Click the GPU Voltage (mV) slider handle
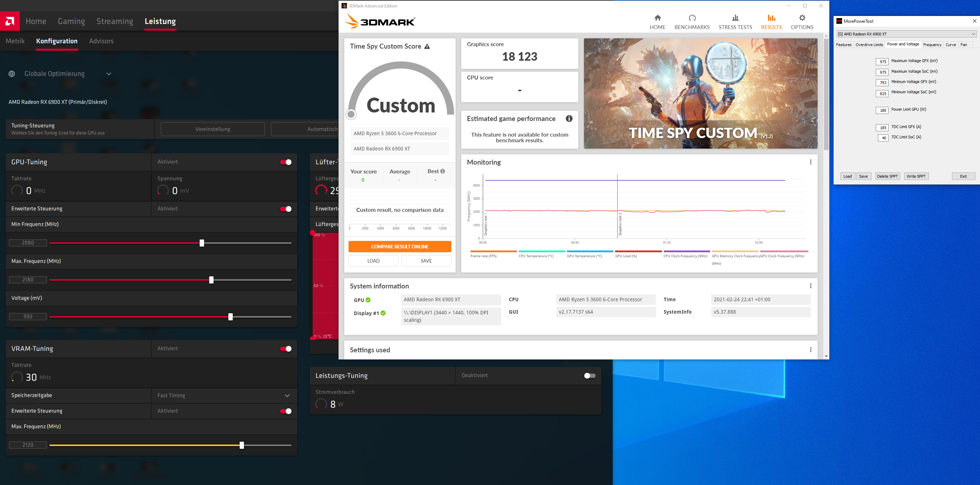 [230, 317]
